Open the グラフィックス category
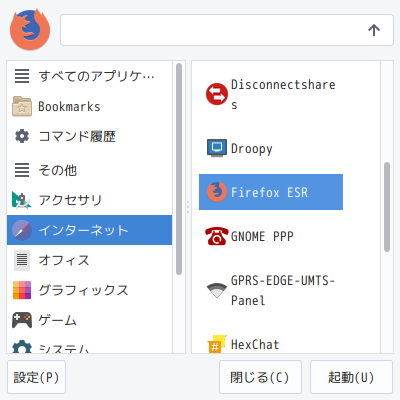Viewport: 400px width, 400px height. pos(90,290)
